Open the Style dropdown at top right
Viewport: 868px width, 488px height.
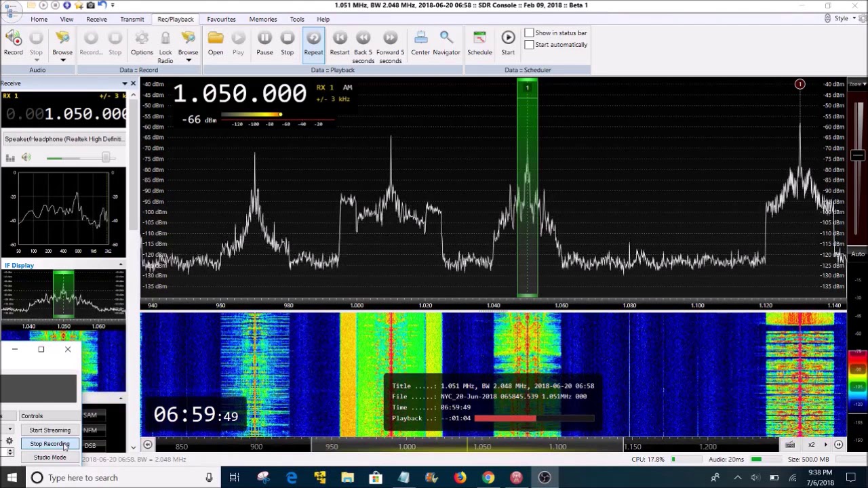845,18
